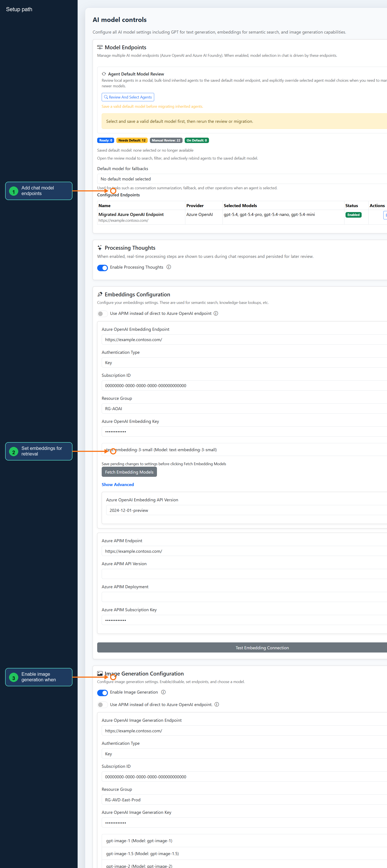387x868 pixels.
Task: Focus Azure APIM Subscription Key field
Action: tap(244, 620)
